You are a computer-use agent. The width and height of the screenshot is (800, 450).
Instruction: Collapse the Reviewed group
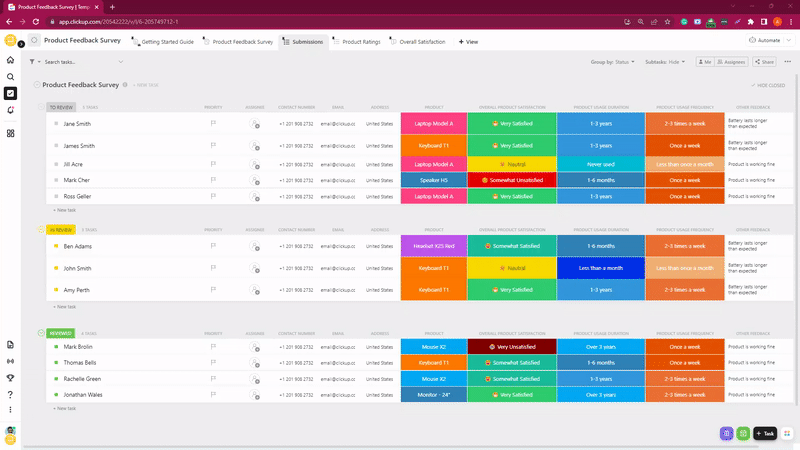[41, 333]
